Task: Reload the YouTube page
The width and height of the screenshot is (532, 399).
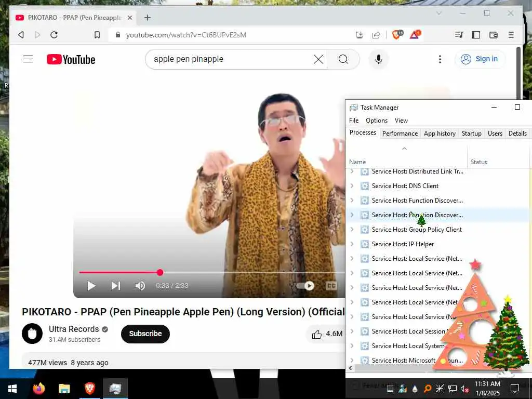Action: point(54,35)
